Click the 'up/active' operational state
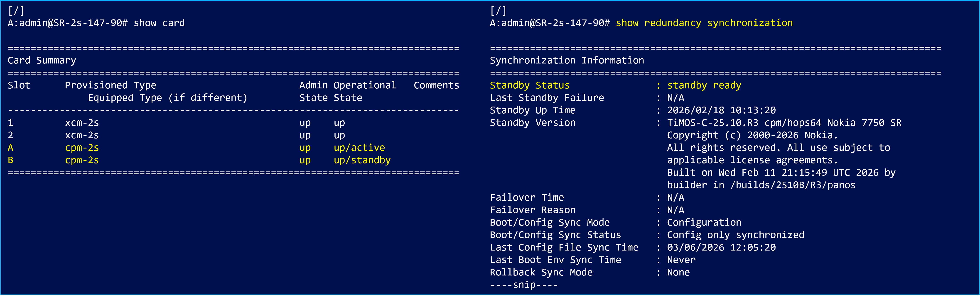This screenshot has height=297, width=980. 359,148
